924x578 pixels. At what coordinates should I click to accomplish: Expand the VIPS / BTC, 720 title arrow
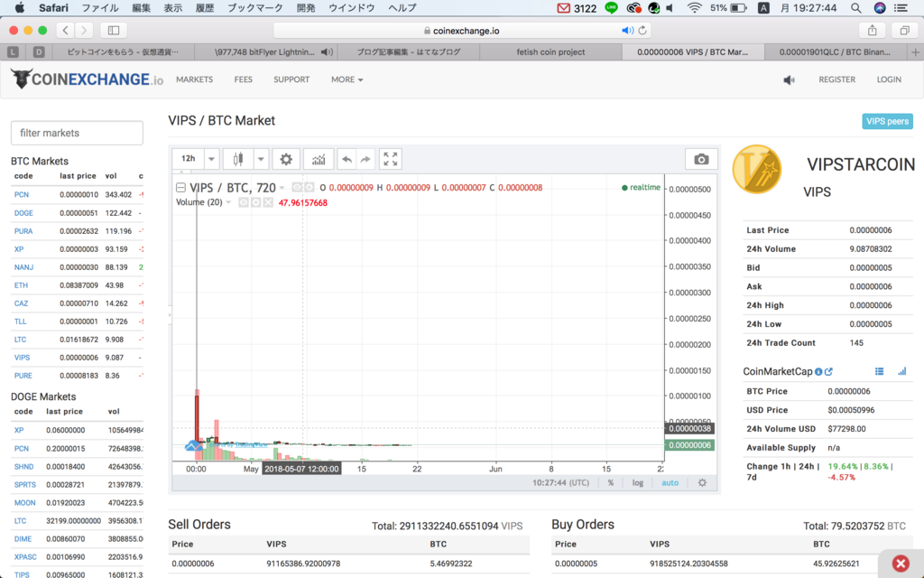click(x=282, y=188)
